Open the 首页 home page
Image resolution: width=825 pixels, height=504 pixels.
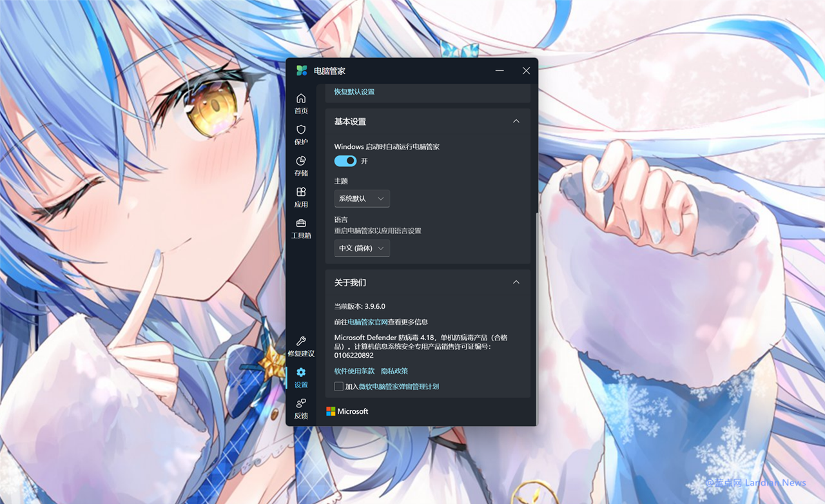(301, 103)
